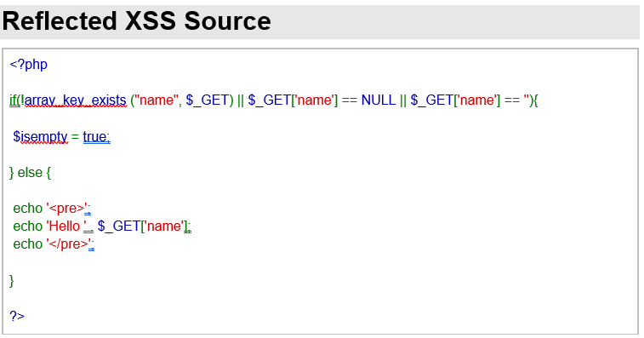Click the quoted "name" string after array_key_exists
The height and width of the screenshot is (338, 644).
[157, 100]
